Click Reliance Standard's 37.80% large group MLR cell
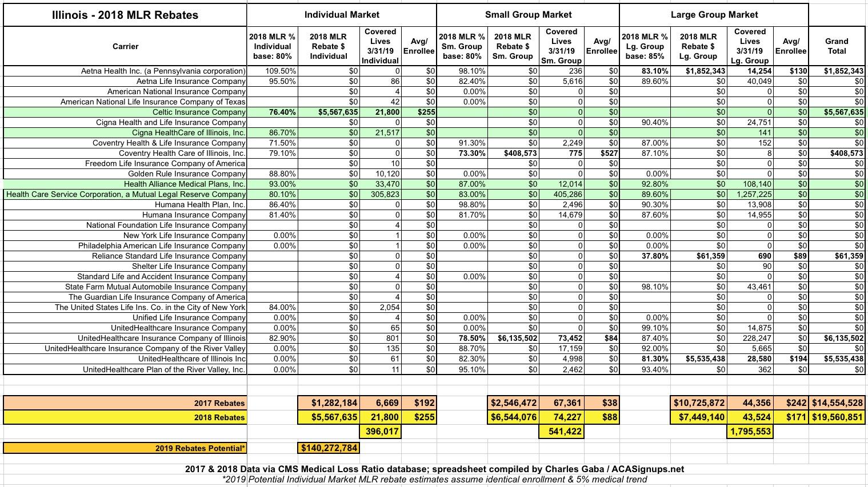Screen dimensions: 868x487 645,256
